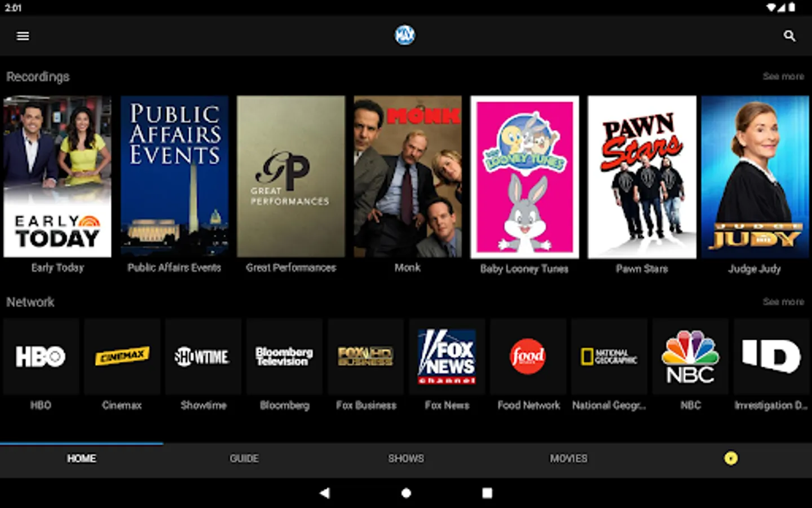Click See more for Network
Image resolution: width=812 pixels, height=508 pixels.
(x=783, y=302)
